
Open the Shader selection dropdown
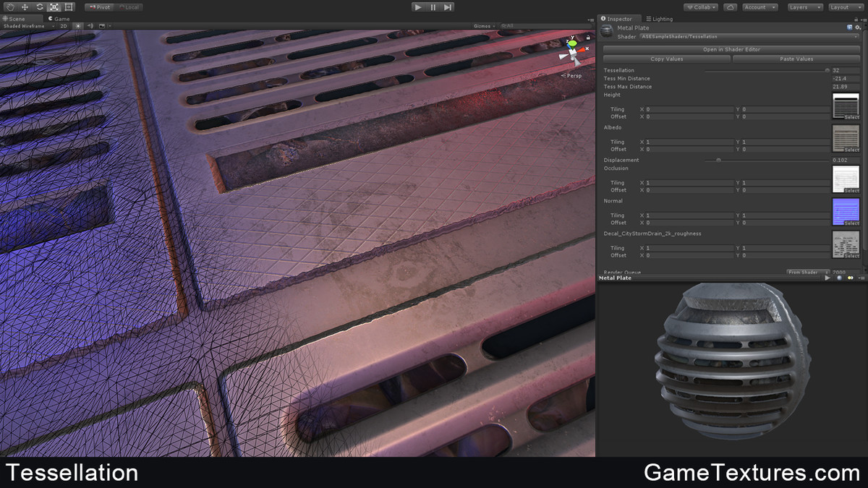pos(749,36)
